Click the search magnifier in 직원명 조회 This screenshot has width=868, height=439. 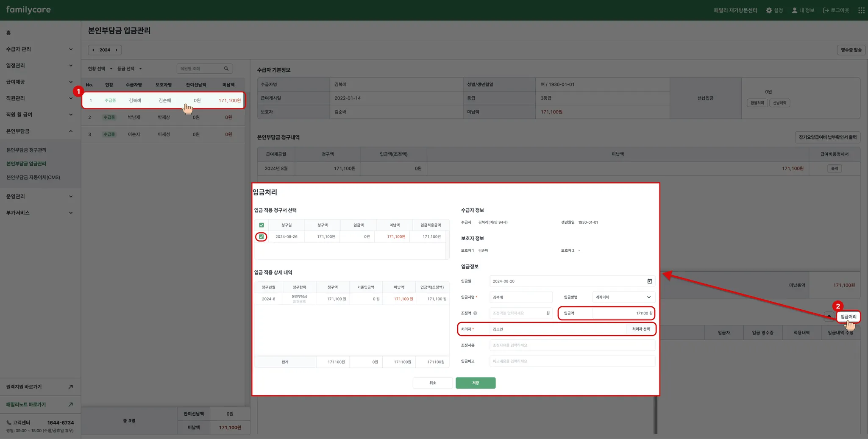click(x=226, y=69)
